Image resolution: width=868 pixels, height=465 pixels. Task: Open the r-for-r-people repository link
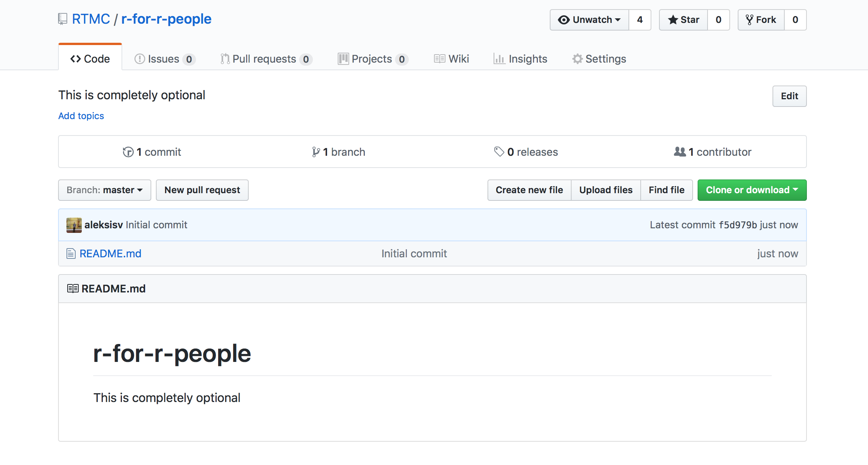(x=166, y=19)
